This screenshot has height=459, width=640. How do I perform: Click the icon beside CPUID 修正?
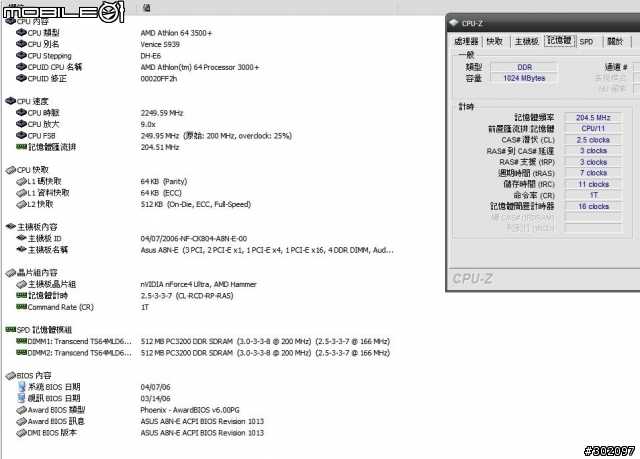pyautogui.click(x=21, y=78)
